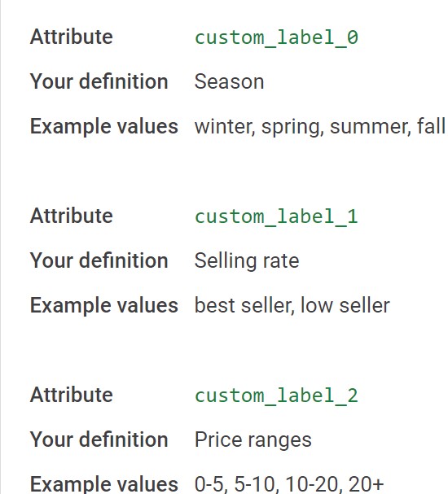Click the Selling rate definition text
Image resolution: width=448 pixels, height=494 pixels.
[x=247, y=260]
